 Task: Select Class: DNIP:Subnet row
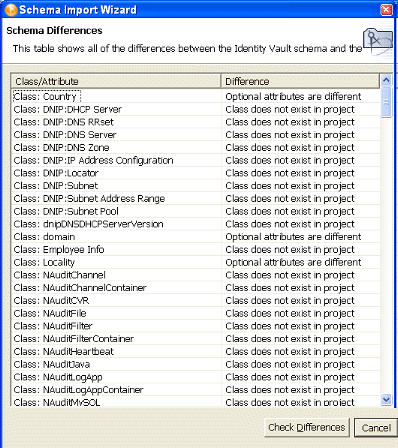pyautogui.click(x=196, y=186)
